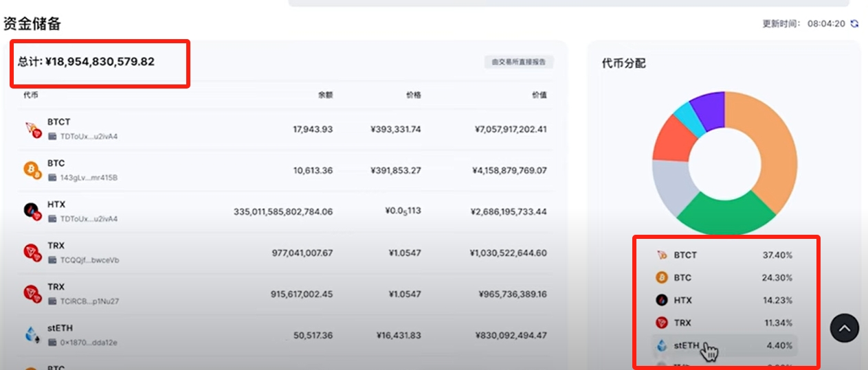This screenshot has height=370, width=868.
Task: Click the balance 50,517.36
Action: (x=313, y=335)
